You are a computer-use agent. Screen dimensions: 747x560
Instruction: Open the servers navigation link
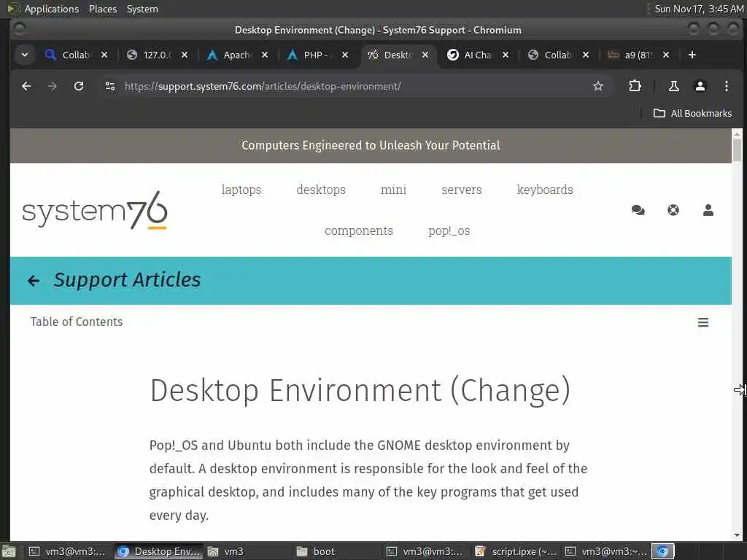[462, 190]
